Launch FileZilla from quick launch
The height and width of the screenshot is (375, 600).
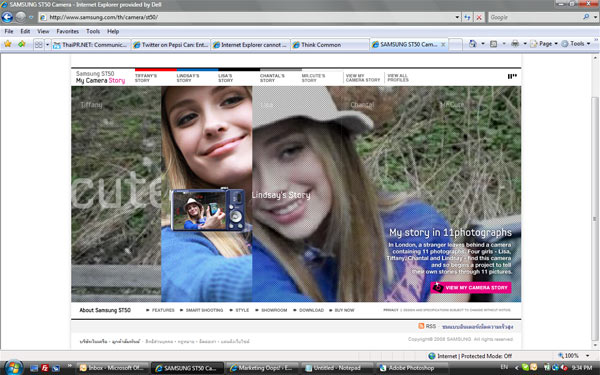45,368
